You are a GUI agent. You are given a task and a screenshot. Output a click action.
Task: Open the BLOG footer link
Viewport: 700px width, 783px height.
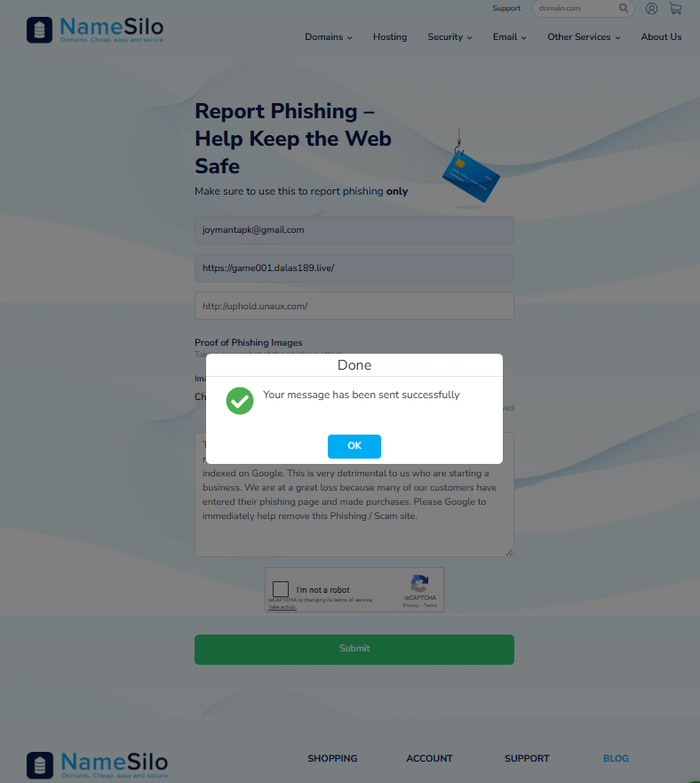tap(616, 758)
